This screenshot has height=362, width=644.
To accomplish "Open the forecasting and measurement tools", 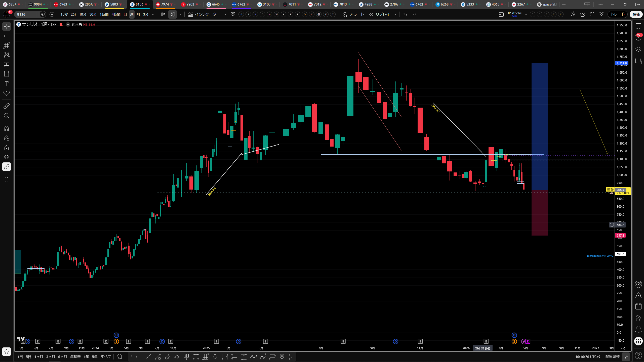I will point(7,65).
